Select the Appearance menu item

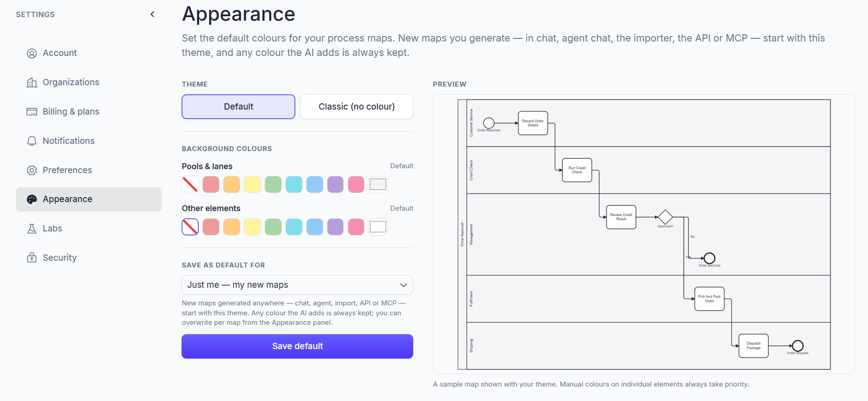[x=89, y=199]
